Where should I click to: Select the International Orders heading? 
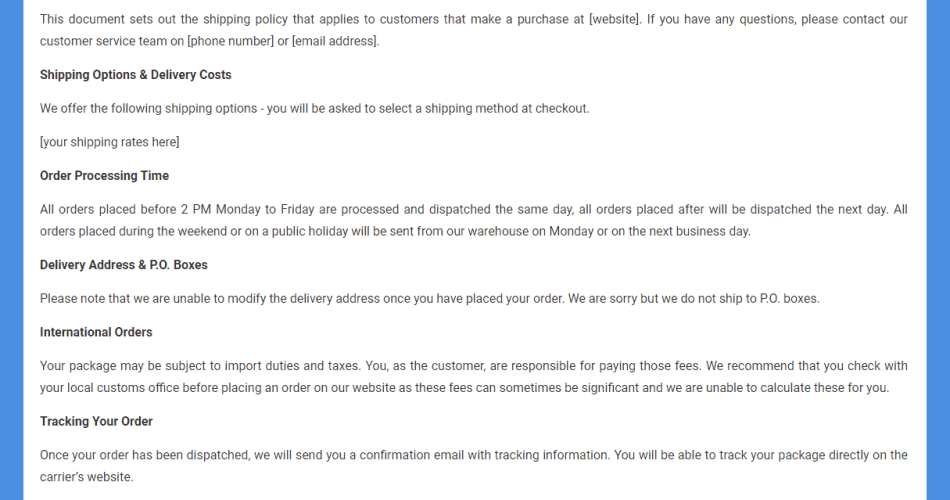click(x=96, y=332)
